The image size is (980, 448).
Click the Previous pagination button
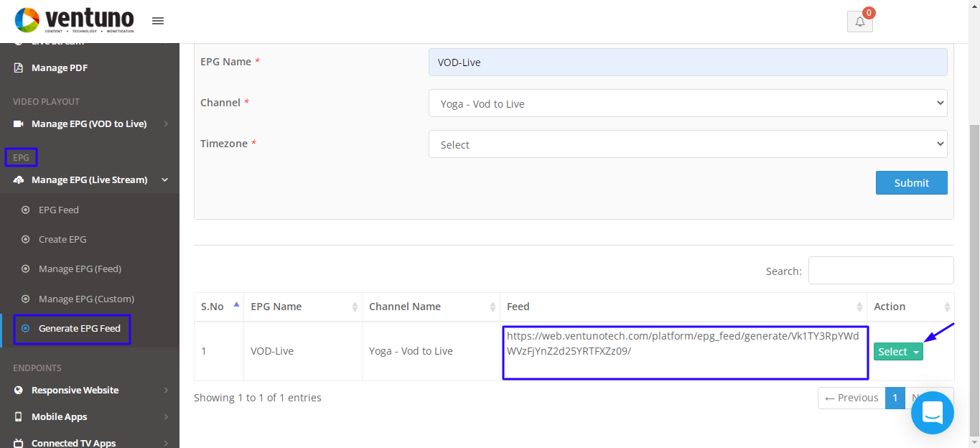(851, 398)
